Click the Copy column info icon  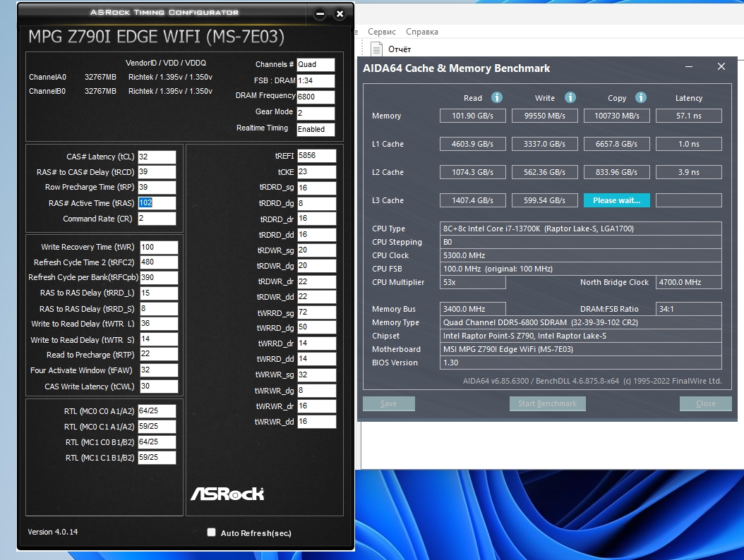640,97
